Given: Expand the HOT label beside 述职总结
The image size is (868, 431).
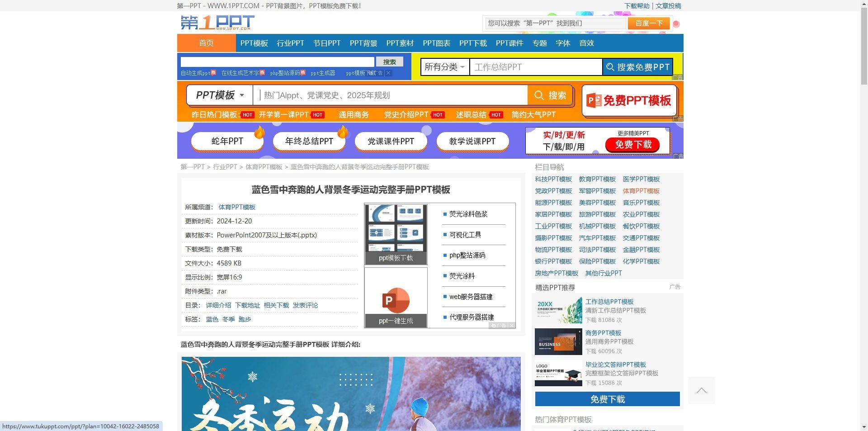Looking at the screenshot, I should coord(496,115).
